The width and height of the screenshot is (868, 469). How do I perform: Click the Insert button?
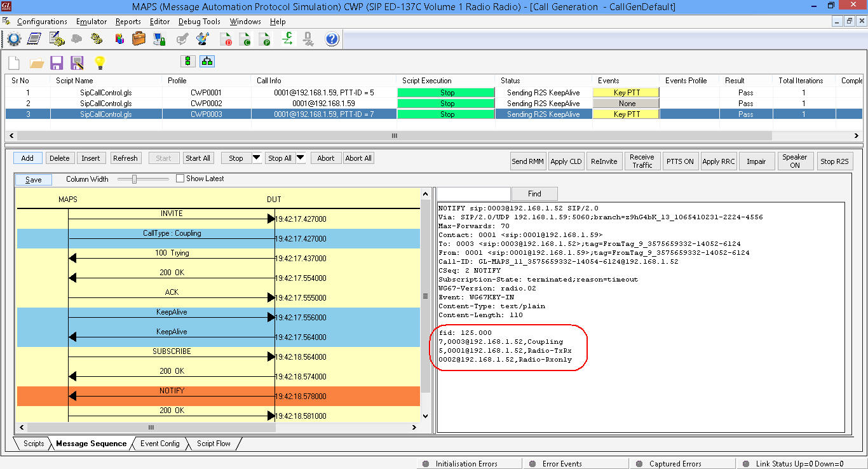91,158
